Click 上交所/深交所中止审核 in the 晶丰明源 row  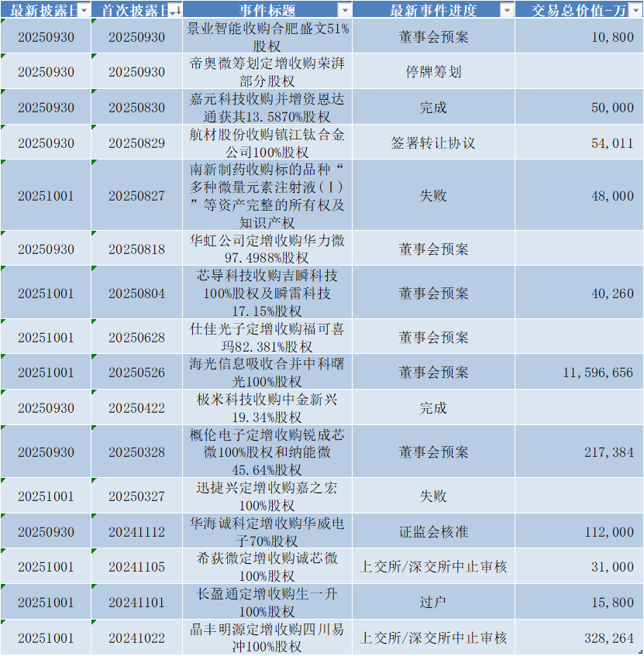pos(433,637)
